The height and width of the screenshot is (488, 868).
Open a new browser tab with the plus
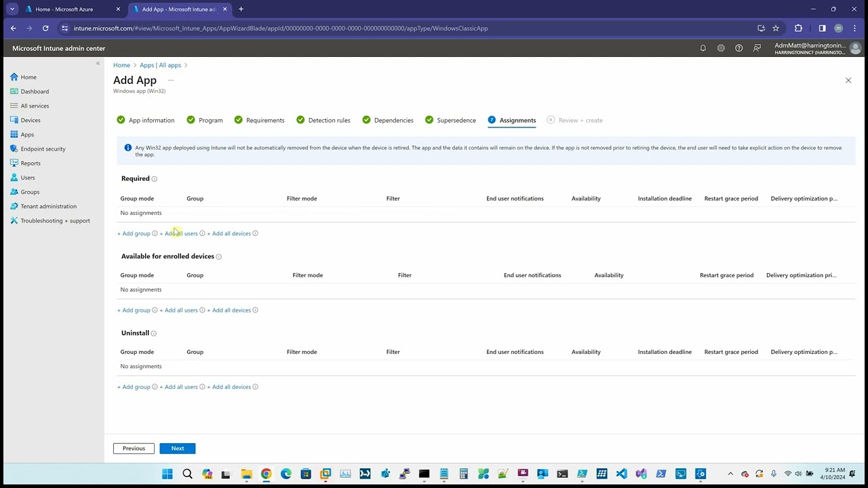(241, 9)
